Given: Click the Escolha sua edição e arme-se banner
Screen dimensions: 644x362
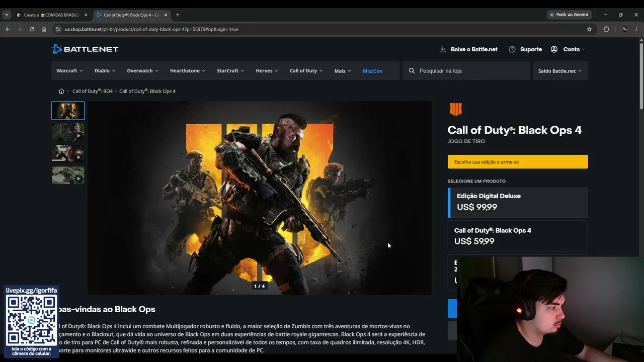Looking at the screenshot, I should tap(518, 162).
